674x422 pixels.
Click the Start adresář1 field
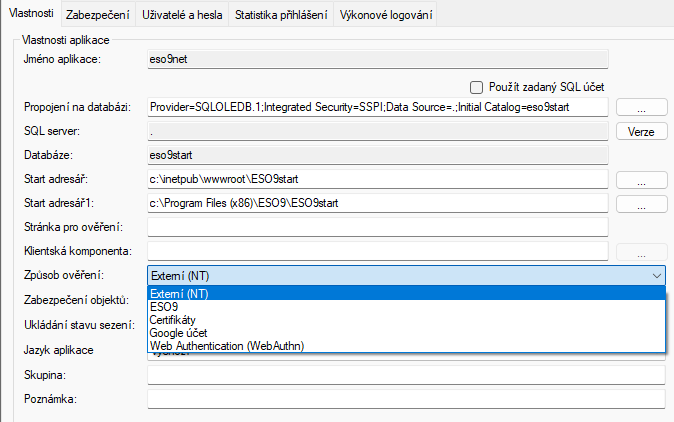point(378,203)
